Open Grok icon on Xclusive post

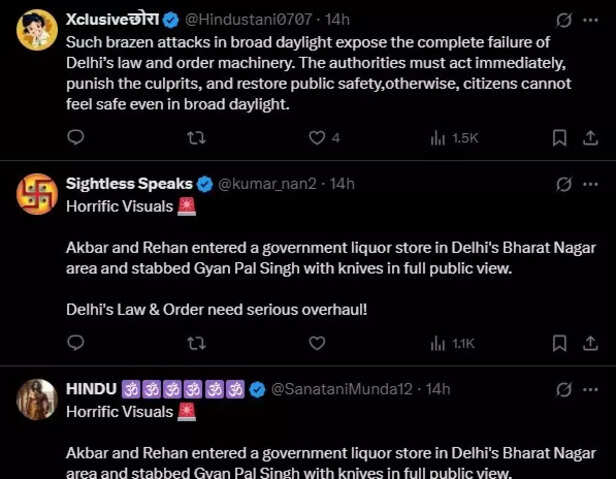pyautogui.click(x=563, y=19)
